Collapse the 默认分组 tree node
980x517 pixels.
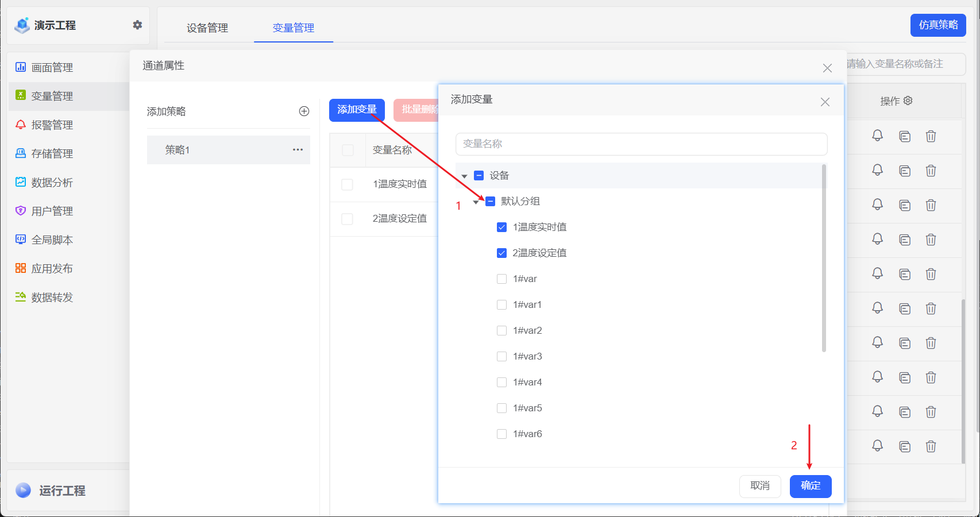476,202
